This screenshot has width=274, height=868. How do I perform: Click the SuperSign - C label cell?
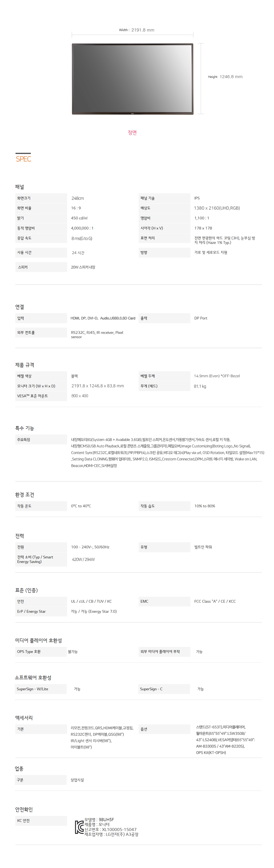click(x=164, y=689)
